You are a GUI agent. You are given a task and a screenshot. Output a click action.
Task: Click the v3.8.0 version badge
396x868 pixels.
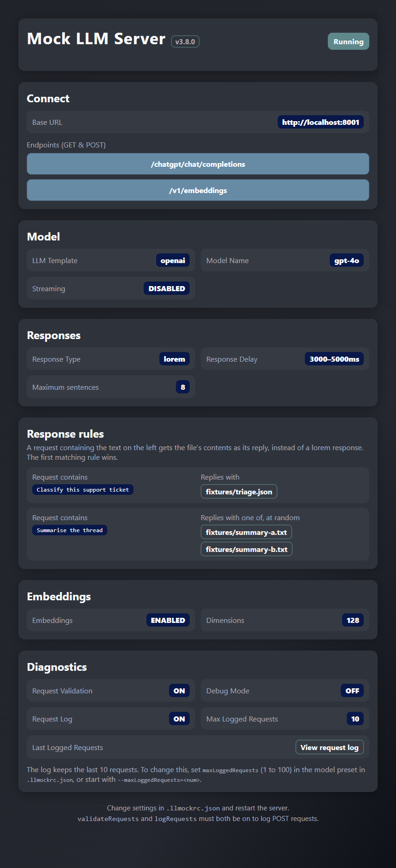click(x=185, y=41)
